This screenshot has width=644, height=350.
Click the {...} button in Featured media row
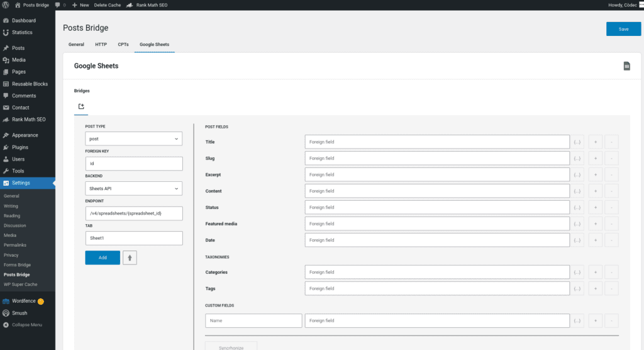(x=577, y=224)
